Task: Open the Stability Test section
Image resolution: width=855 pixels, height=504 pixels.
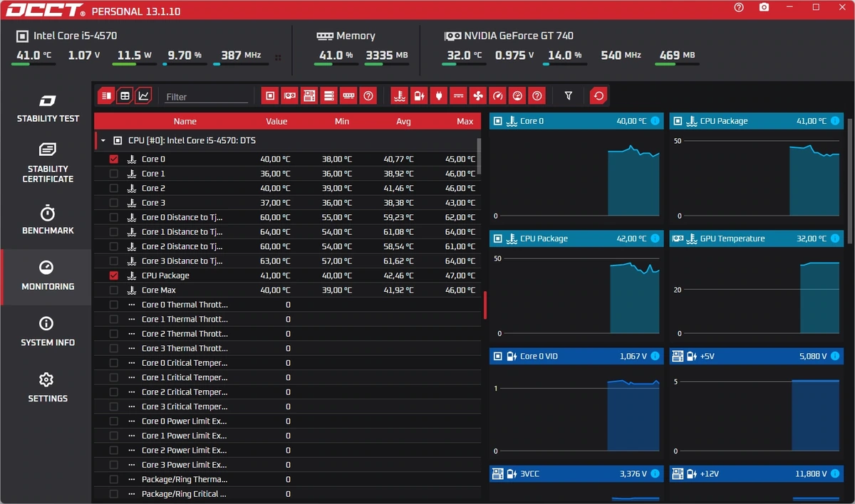Action: coord(48,107)
